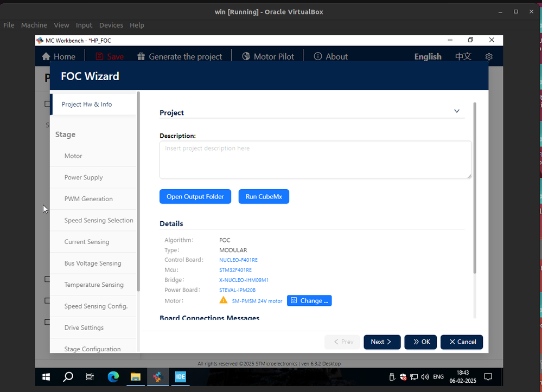
Task: Go to Power Supply stage
Action: pyautogui.click(x=93, y=177)
